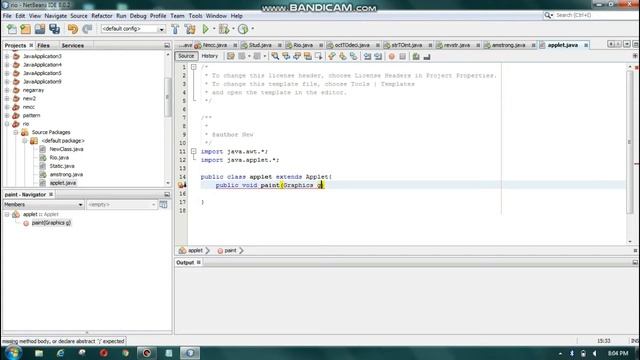This screenshot has width=640, height=360.
Task: Expand the JavaApplication3 project node
Action: 7,56
